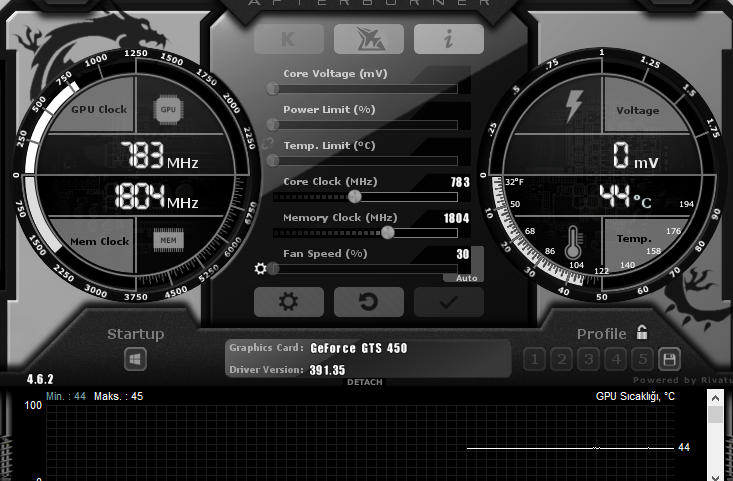
Task: Click the driver version 391.35 text
Action: (x=327, y=370)
